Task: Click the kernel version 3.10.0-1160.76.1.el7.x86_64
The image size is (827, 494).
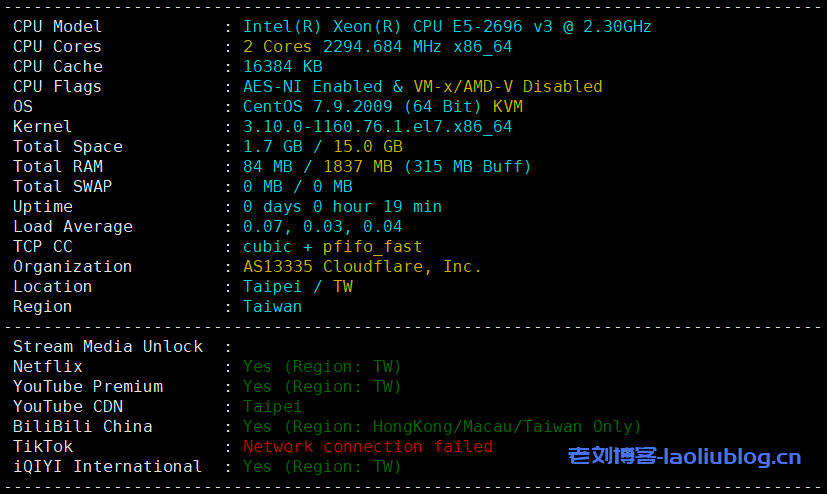Action: point(377,127)
